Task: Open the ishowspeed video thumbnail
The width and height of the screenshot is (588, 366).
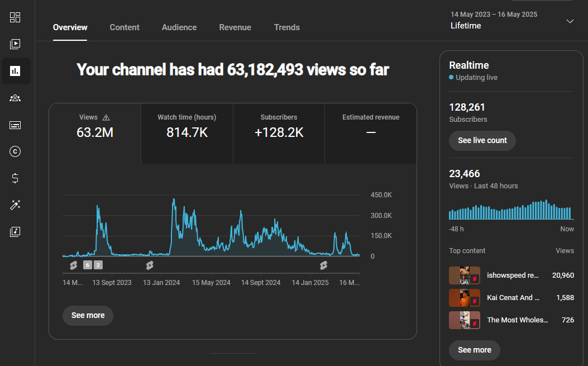Action: tap(465, 275)
